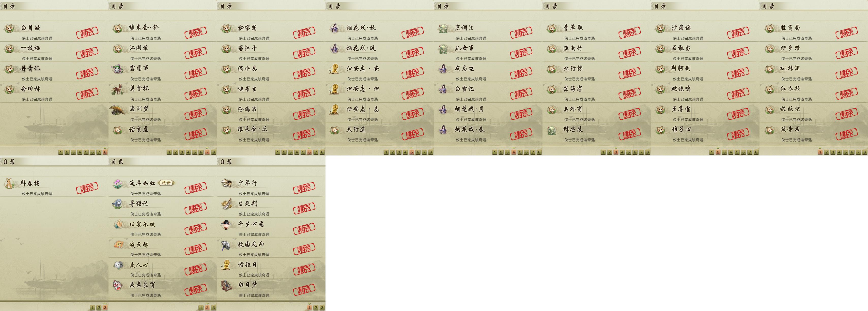868x311 pixels.
Task: Click the dog icon beside 莫贪杯
Action: [x=118, y=90]
